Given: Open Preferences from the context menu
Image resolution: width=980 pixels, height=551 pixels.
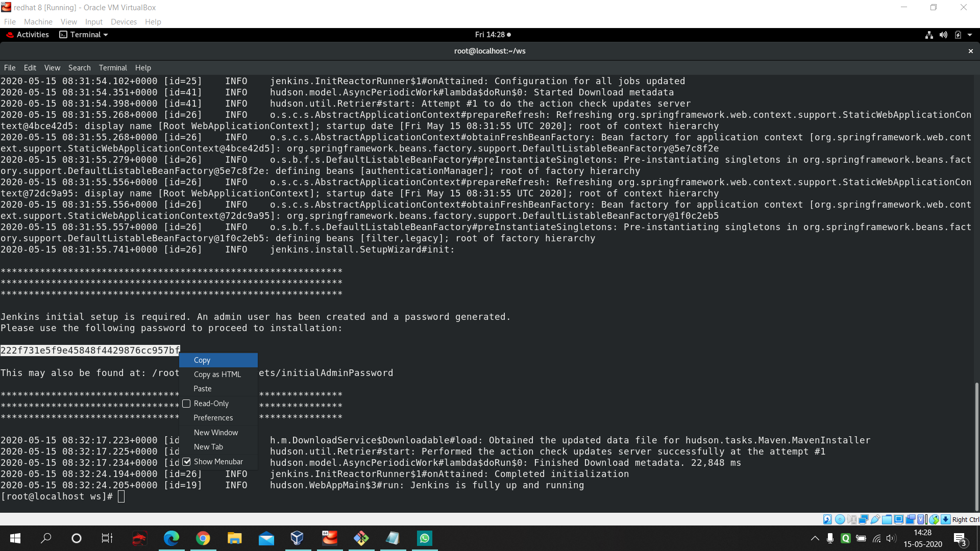Looking at the screenshot, I should (x=218, y=418).
